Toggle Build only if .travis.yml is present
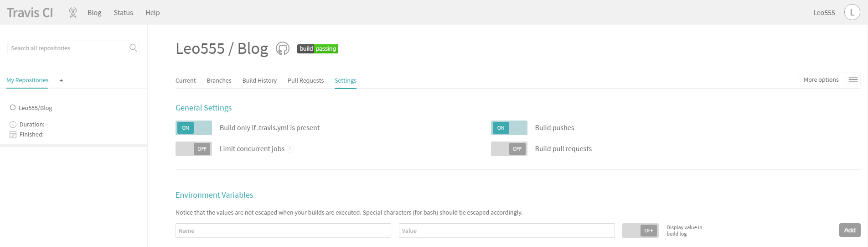 pyautogui.click(x=194, y=128)
